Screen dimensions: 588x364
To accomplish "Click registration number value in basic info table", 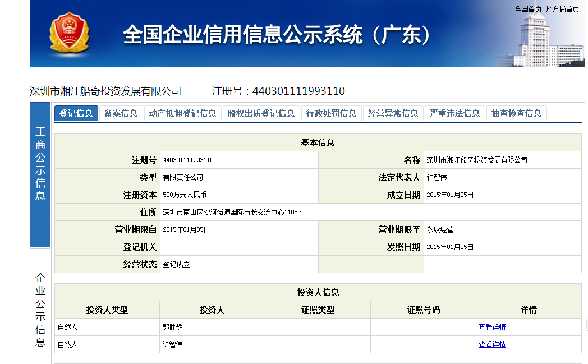I will (189, 160).
